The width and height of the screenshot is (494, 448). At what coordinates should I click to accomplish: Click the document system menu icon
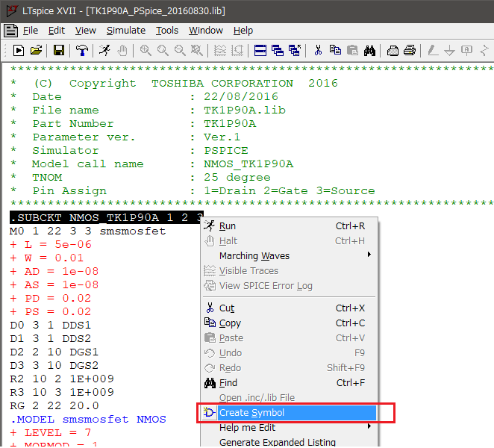11,31
